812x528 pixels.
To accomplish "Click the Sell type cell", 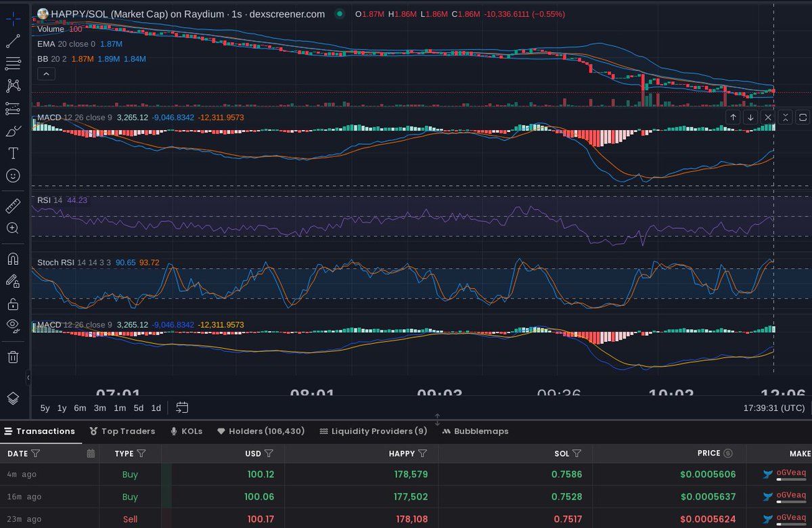I will [x=130, y=519].
